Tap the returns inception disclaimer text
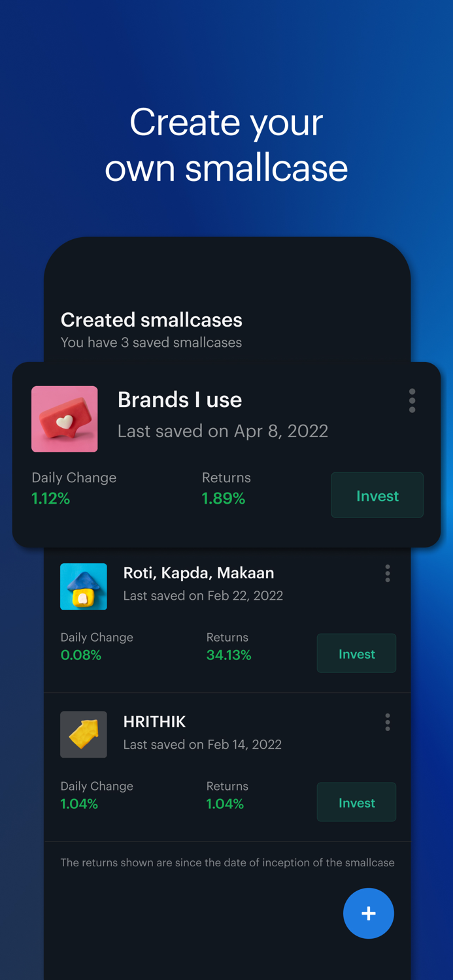Image resolution: width=453 pixels, height=980 pixels. 227,862
